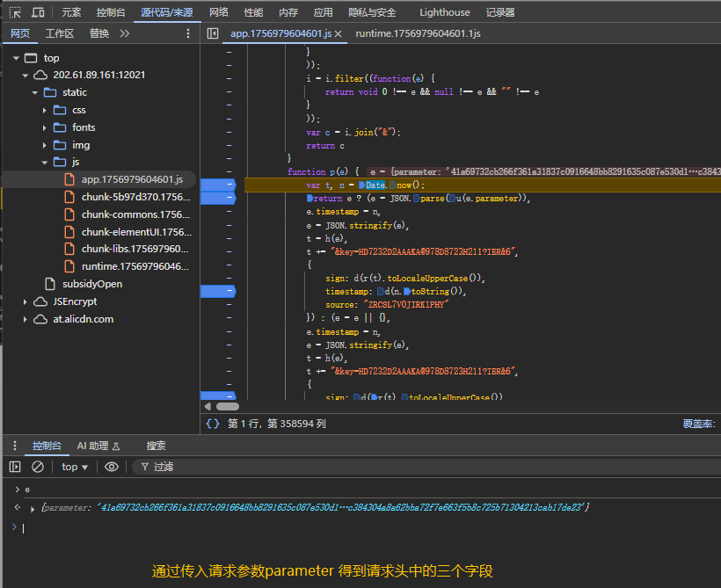Open the top context dropdown in console
This screenshot has height=588, width=721.
pyautogui.click(x=75, y=467)
